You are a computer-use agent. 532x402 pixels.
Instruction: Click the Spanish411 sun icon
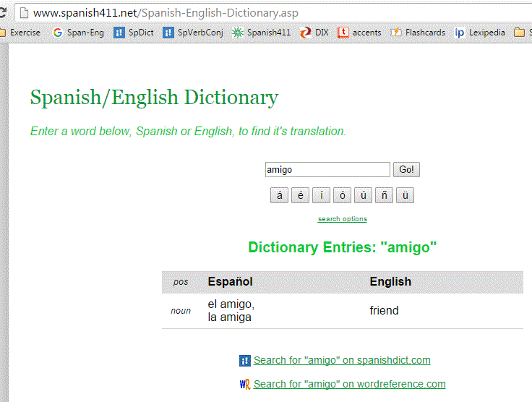coord(238,33)
